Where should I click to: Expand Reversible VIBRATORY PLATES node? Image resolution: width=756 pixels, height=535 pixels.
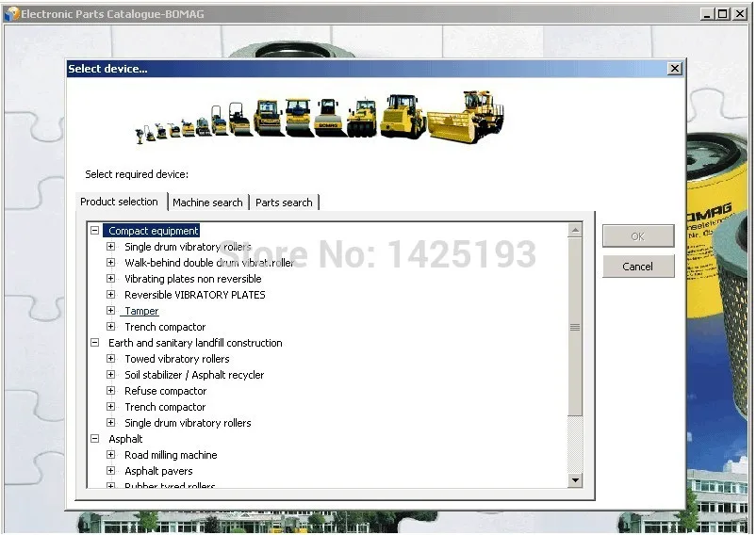(111, 294)
